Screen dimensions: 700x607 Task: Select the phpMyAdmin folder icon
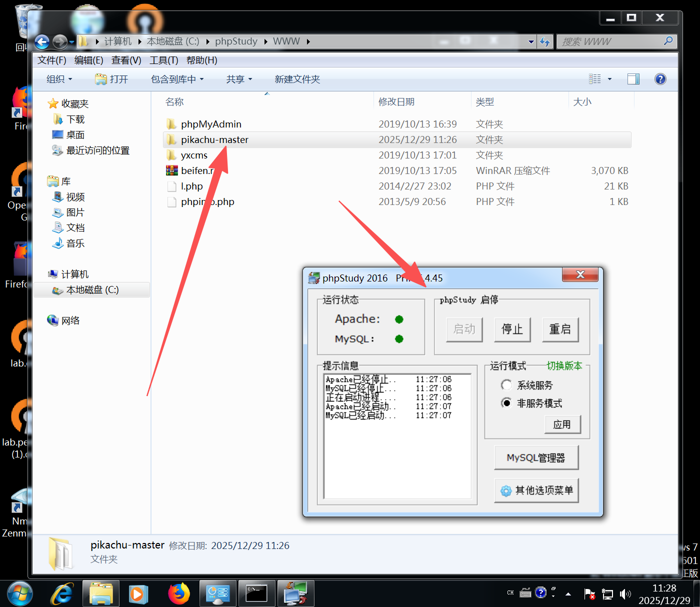tap(171, 124)
